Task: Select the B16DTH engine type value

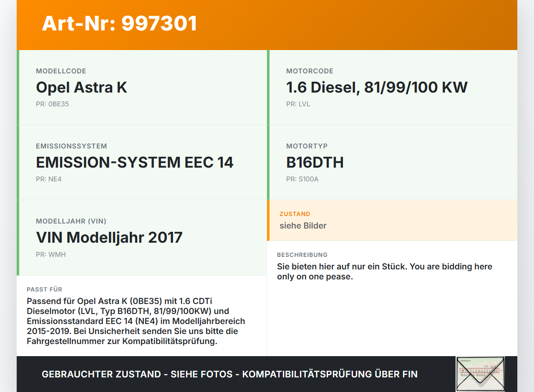Action: [x=315, y=163]
